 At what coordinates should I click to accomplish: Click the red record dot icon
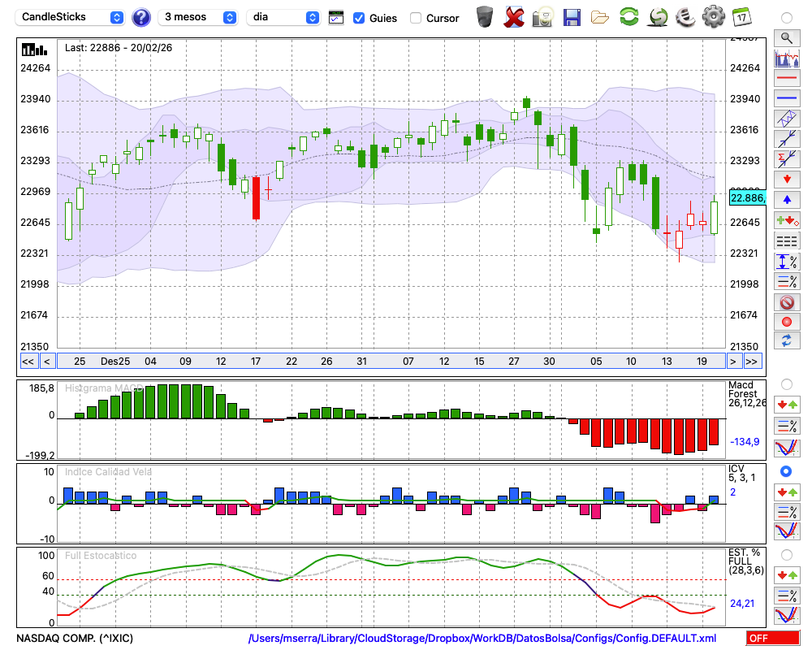[x=787, y=322]
